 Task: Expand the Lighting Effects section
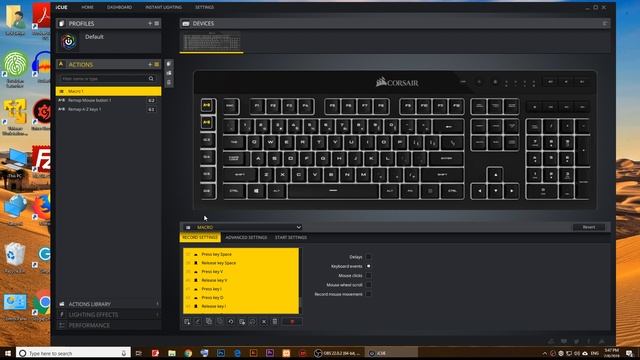(x=109, y=315)
